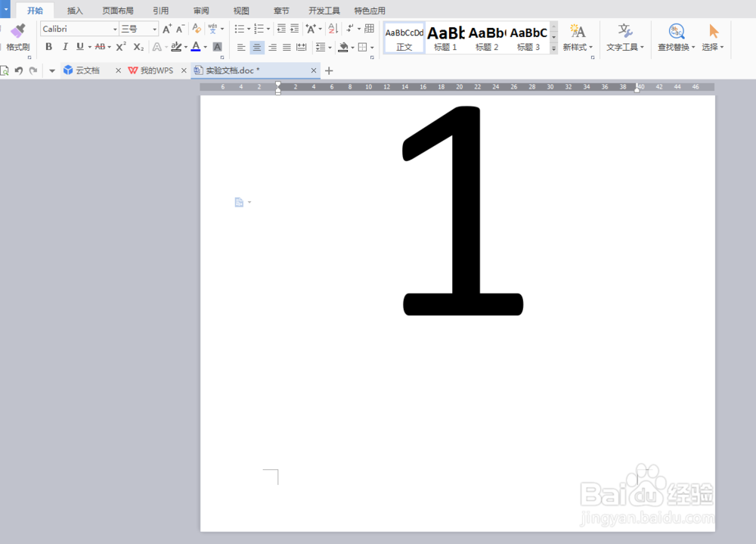Click the text effects outlined A

[x=156, y=47]
